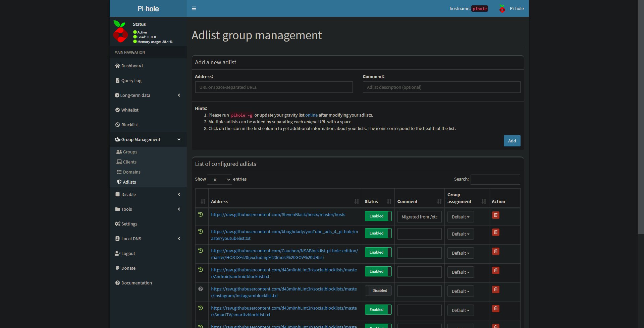Toggle Enabled status of youtubelist.txt adlist
This screenshot has width=644, height=328.
(x=378, y=233)
